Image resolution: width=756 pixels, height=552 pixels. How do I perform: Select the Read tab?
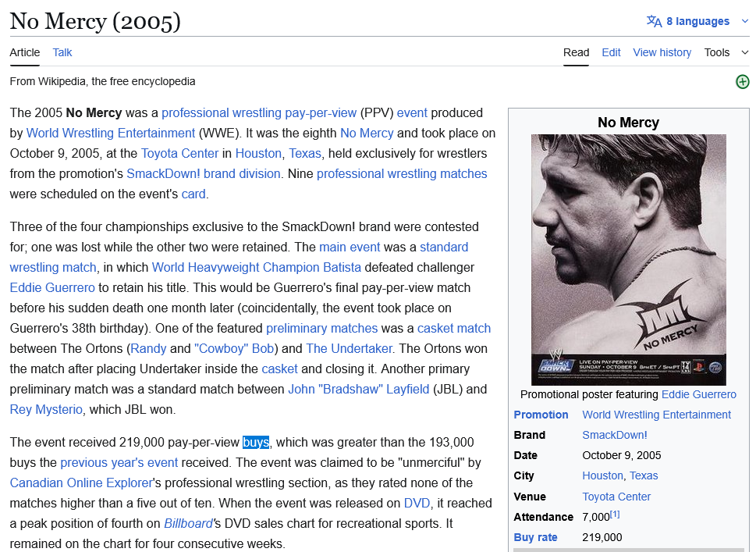(x=576, y=52)
